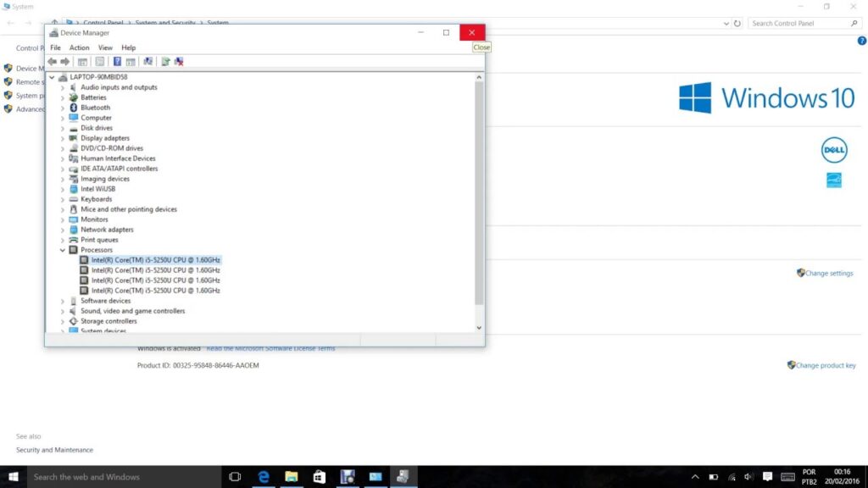Click the touch keyboard tray icon
The image size is (868, 488).
[x=787, y=476]
